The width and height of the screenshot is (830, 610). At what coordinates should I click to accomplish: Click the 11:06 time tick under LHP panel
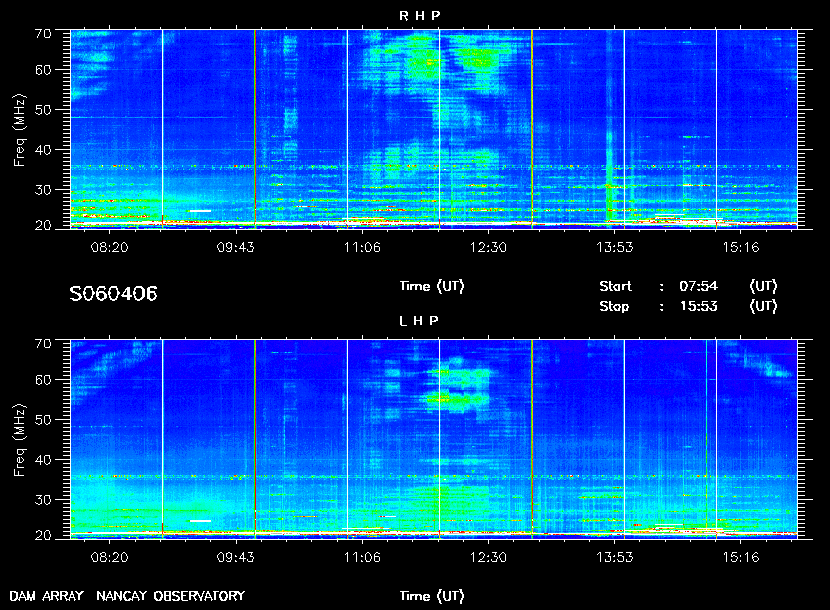[362, 558]
